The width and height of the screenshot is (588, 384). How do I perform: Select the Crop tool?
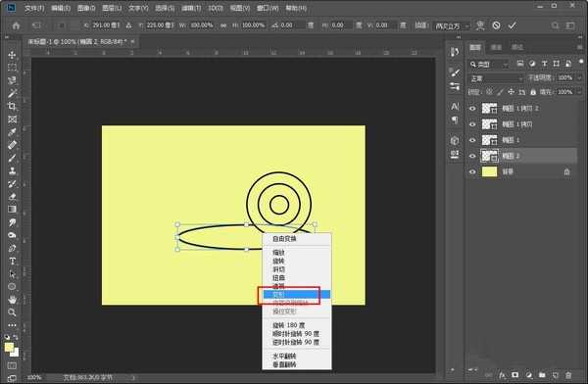(x=12, y=106)
